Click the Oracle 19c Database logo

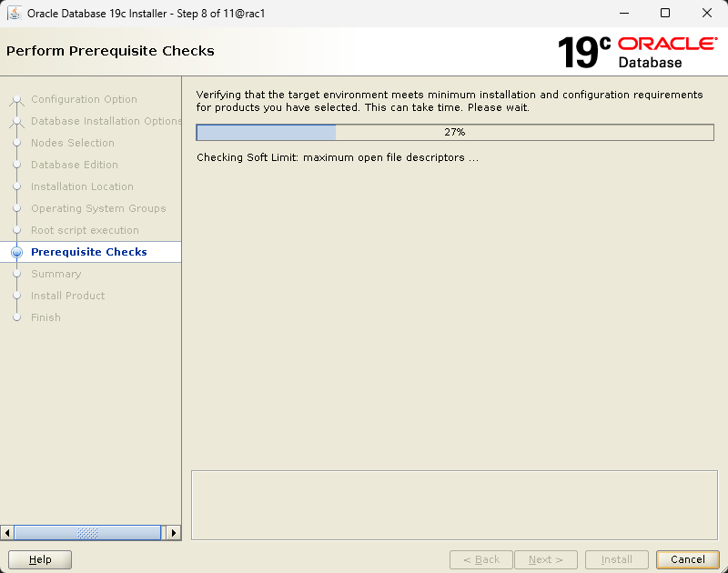[x=638, y=52]
